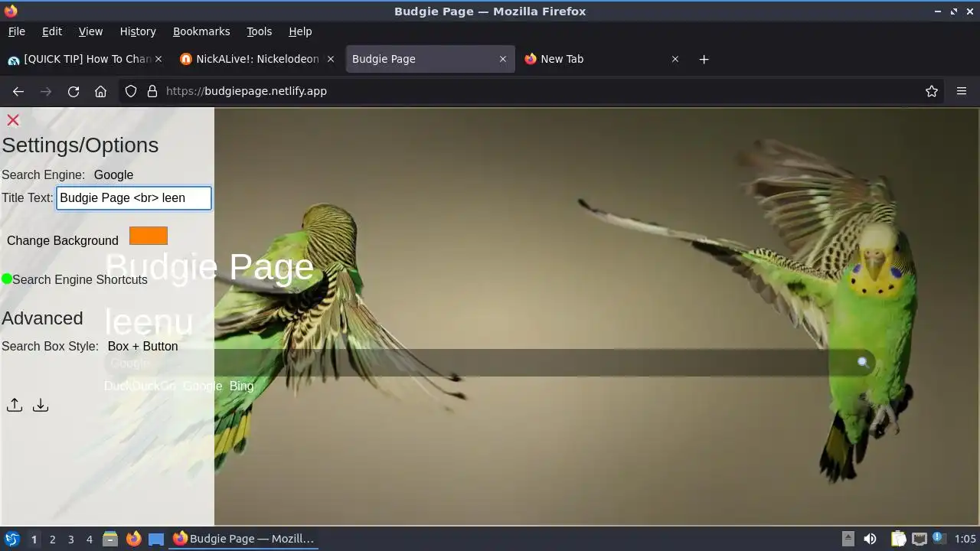Open the taskbar application menu
980x551 pixels.
(11, 539)
